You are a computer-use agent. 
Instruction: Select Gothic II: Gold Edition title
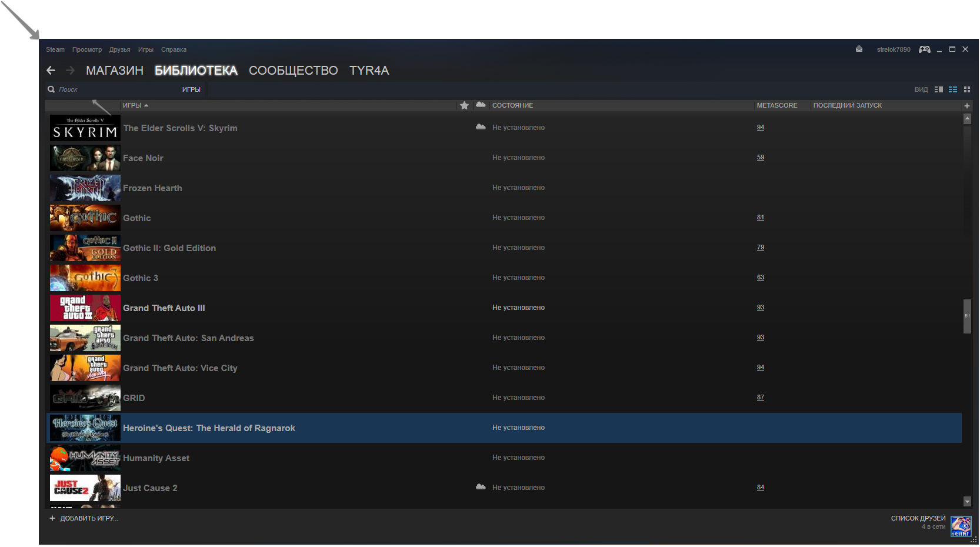tap(169, 248)
